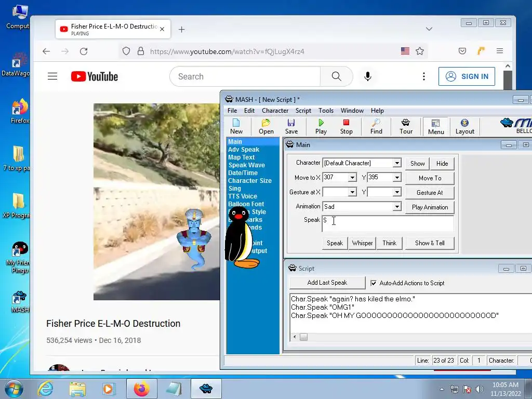Click the volume speaker tray icon
The width and height of the screenshot is (532, 399).
480,389
